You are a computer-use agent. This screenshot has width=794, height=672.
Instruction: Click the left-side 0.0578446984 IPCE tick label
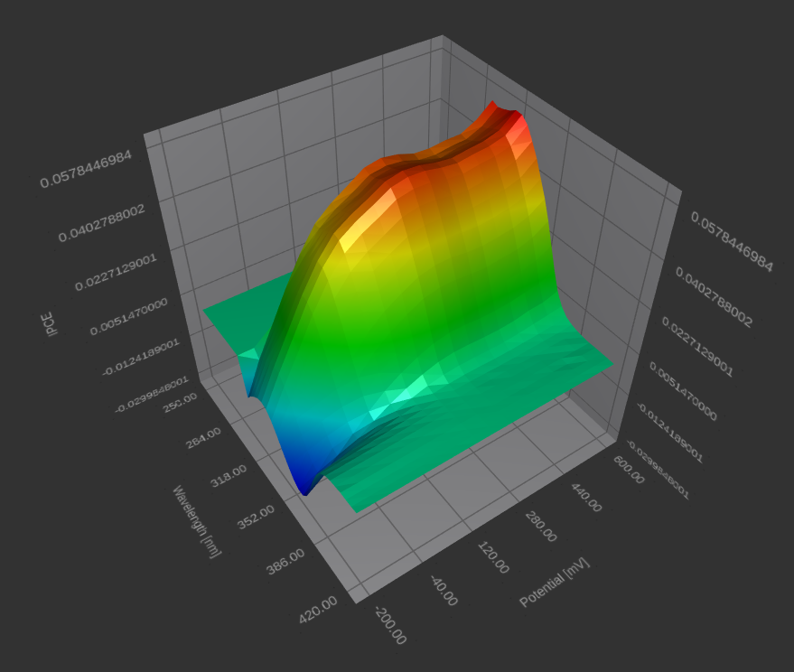[x=86, y=169]
